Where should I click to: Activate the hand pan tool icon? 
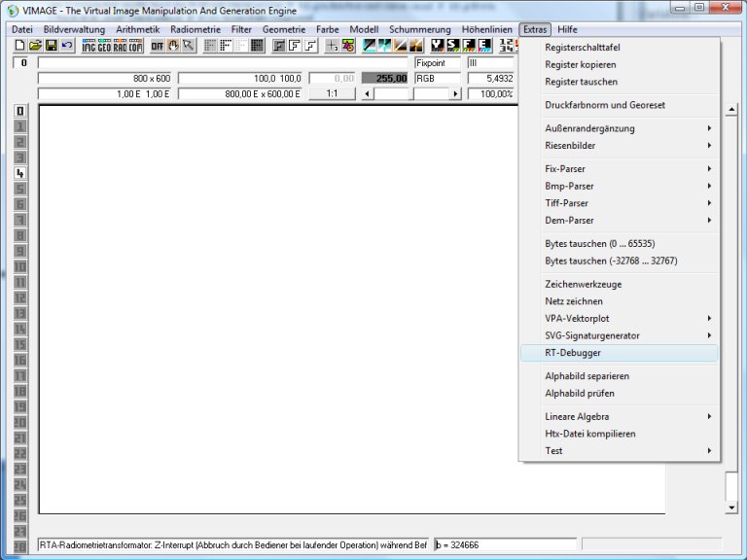[x=173, y=46]
